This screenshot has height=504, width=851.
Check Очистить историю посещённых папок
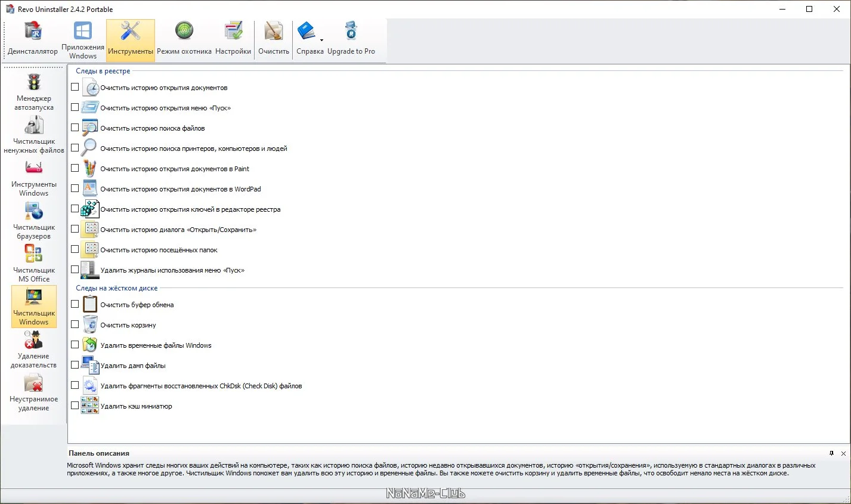75,249
